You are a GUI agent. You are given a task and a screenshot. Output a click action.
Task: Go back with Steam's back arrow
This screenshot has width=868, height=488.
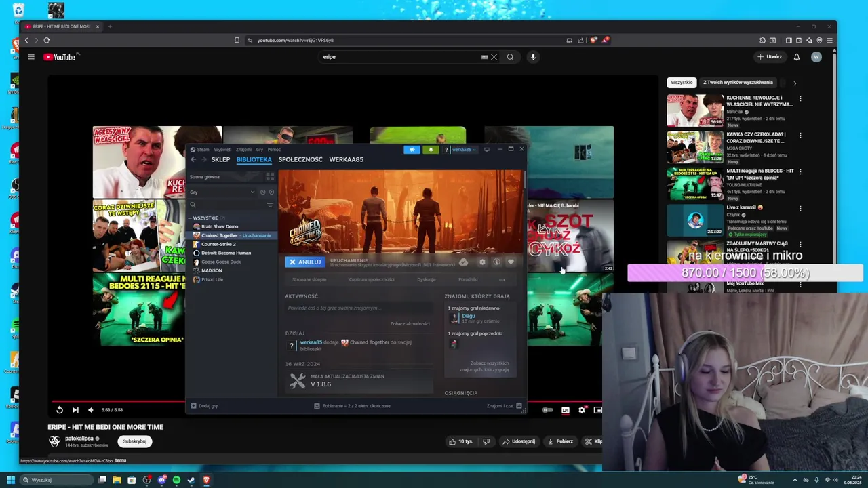pyautogui.click(x=193, y=160)
